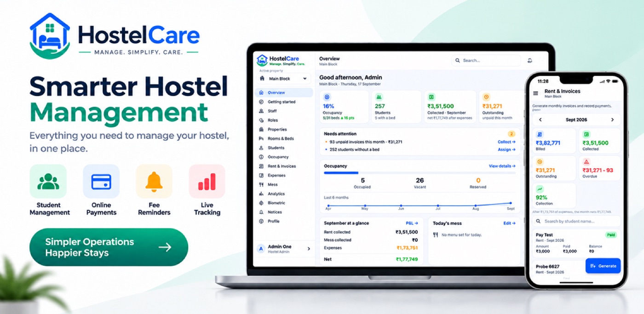Click the P&L link in September glance
Viewport: 644px width, 314px height.
[412, 223]
